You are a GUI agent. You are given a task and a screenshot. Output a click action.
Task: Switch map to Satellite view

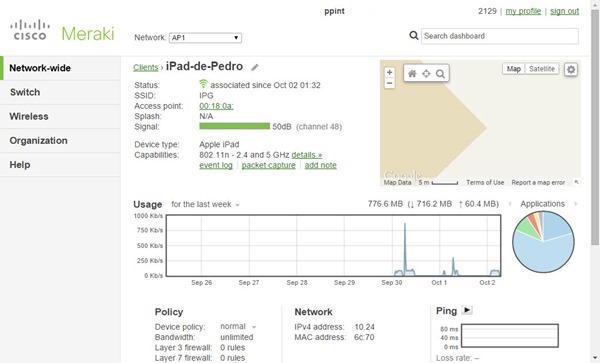(542, 69)
